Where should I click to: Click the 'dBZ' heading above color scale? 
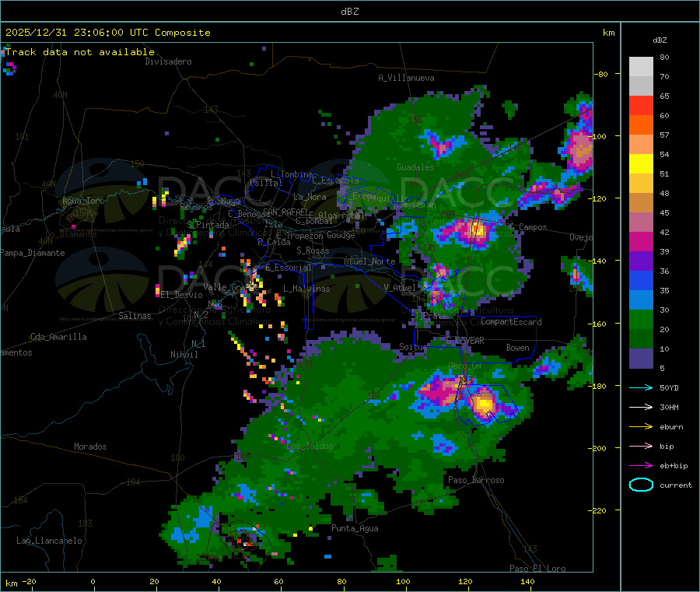(660, 40)
